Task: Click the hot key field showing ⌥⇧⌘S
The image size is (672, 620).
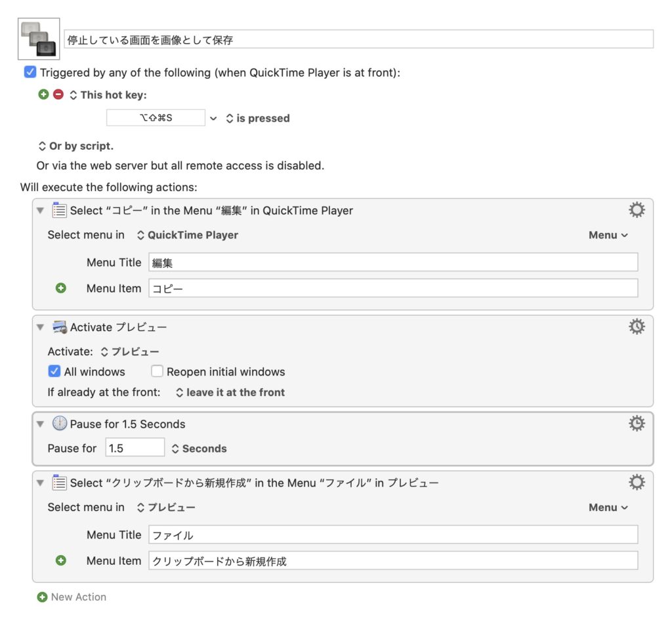Action: [x=155, y=118]
